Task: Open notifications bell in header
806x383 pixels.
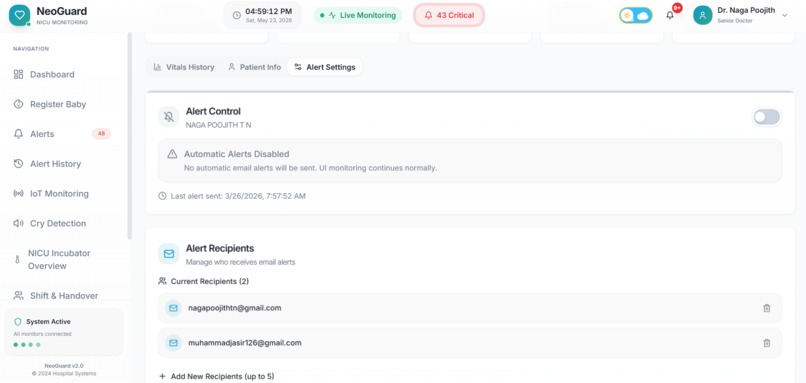Action: point(670,15)
